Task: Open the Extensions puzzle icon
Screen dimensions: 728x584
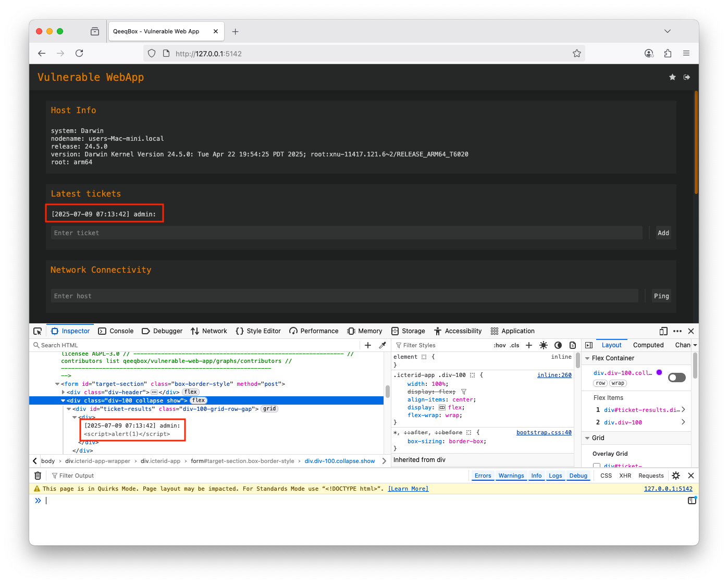Action: tap(668, 53)
